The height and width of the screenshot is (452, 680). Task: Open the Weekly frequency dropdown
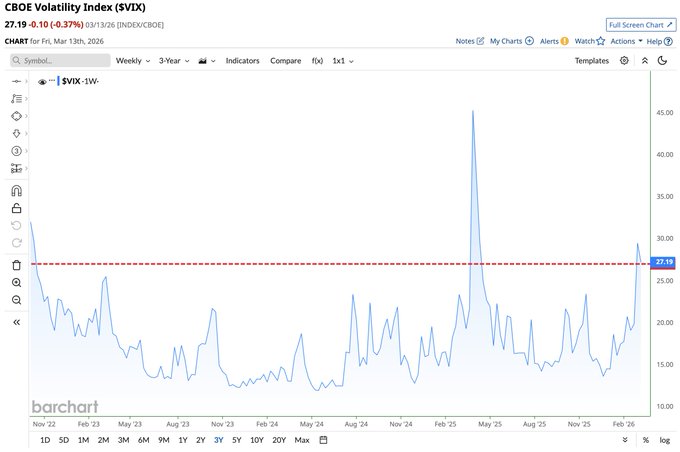click(x=133, y=61)
